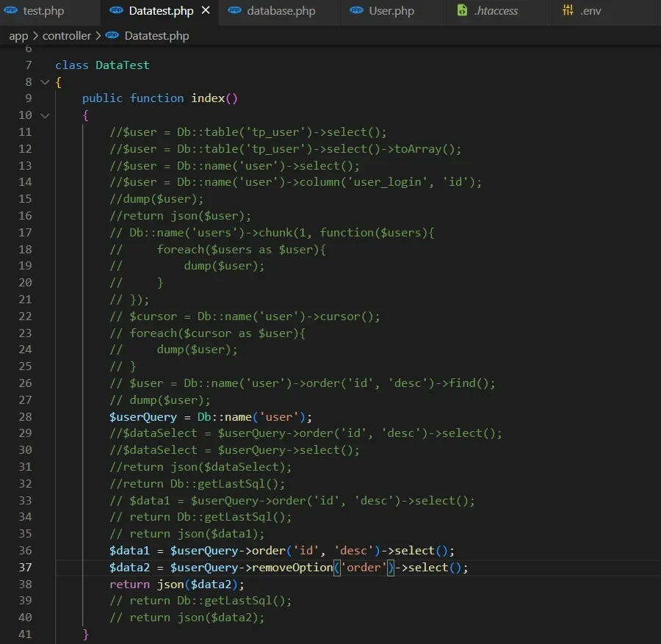
Task: Click the 'DataTest' class name
Action: pos(122,65)
